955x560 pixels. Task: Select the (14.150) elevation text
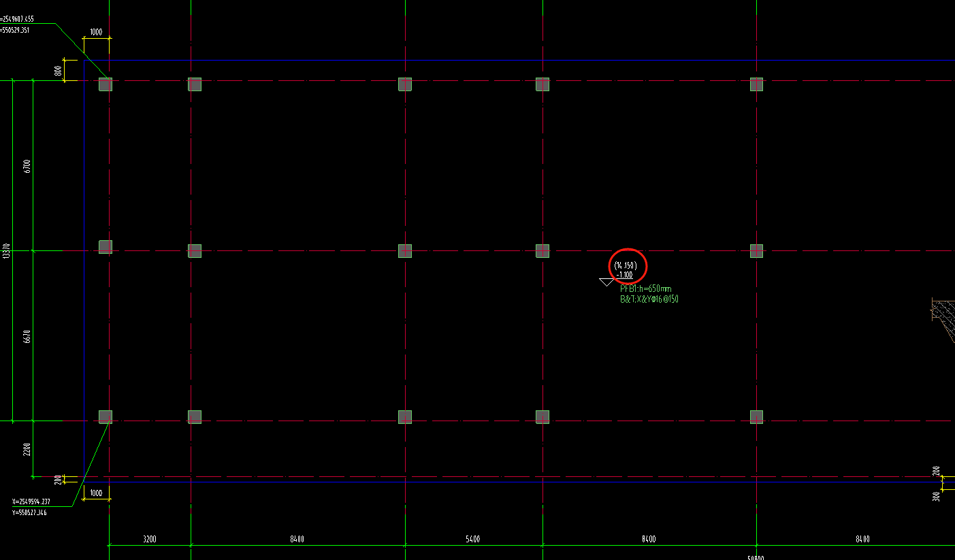(x=626, y=265)
